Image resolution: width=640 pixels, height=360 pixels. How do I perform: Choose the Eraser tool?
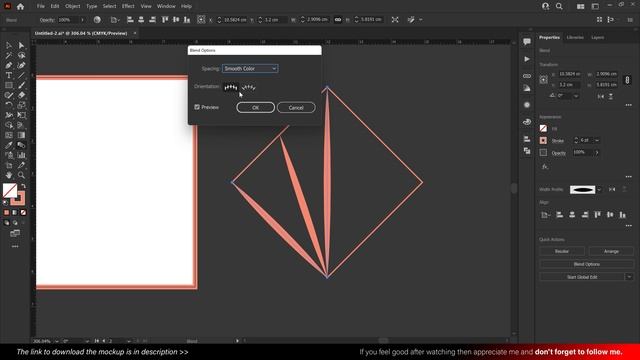coord(21,95)
